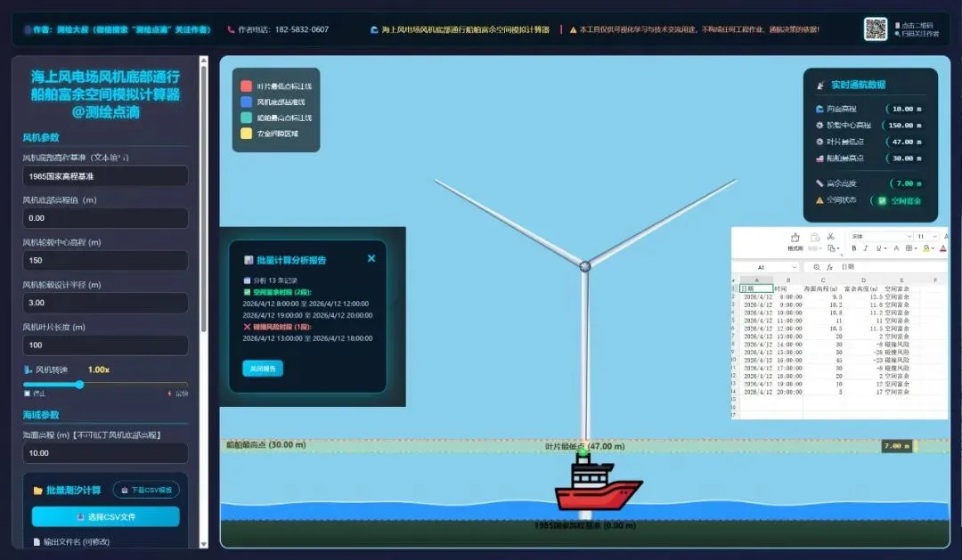Click the author phone number 182-5832-0607
This screenshot has width=962, height=560.
(x=301, y=29)
